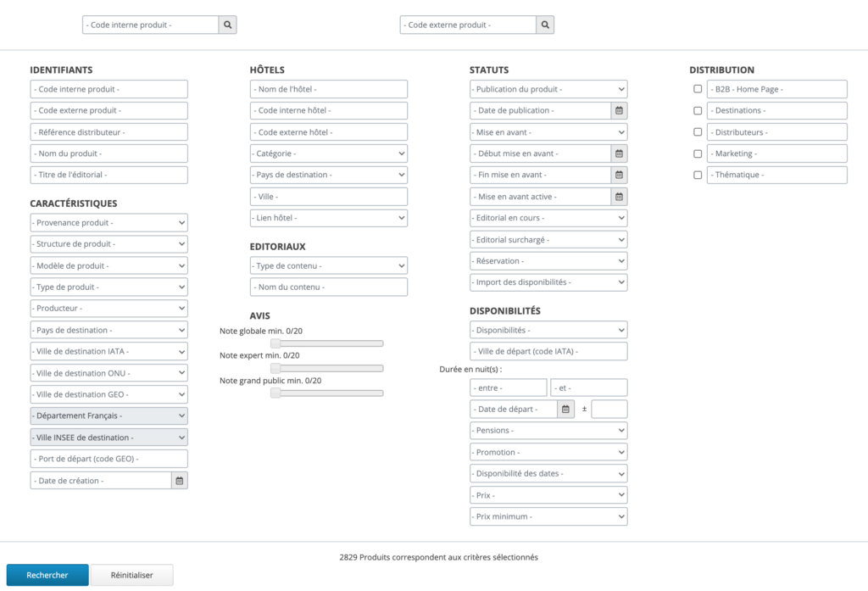Tick the Thématique checkbox
The width and height of the screenshot is (868, 591).
point(698,176)
